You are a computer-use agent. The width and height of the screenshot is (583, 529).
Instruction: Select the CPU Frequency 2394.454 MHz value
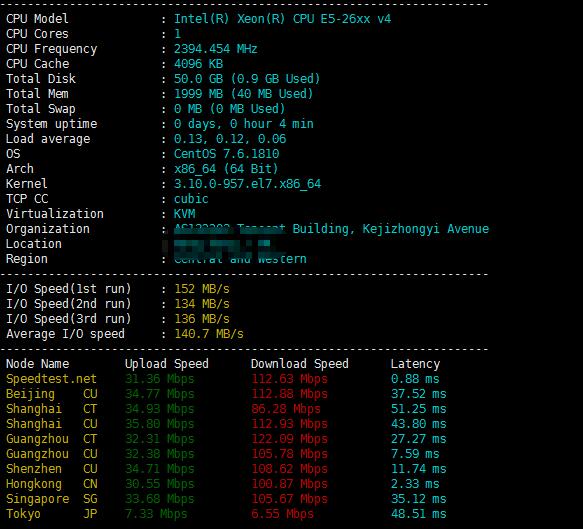point(216,49)
